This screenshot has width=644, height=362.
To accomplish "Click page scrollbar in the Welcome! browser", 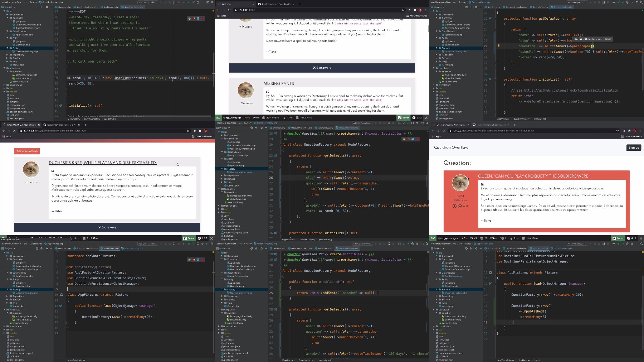I will [428, 29].
